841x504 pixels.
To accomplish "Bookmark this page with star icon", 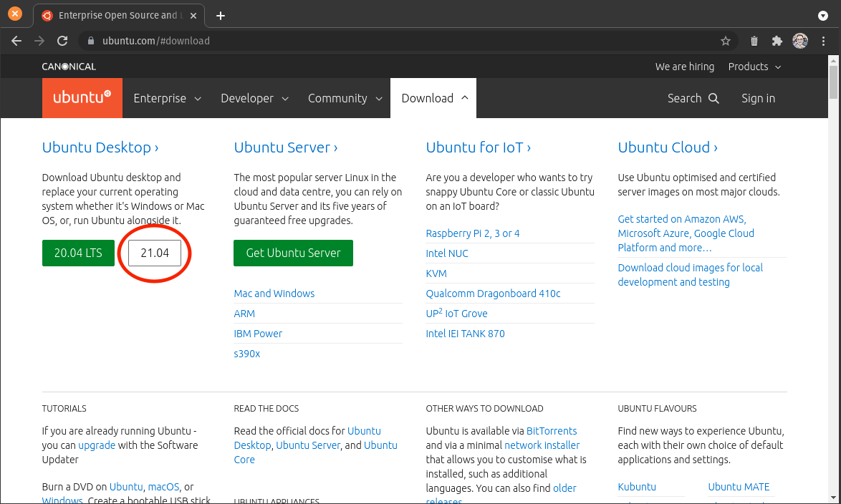I will tap(726, 41).
